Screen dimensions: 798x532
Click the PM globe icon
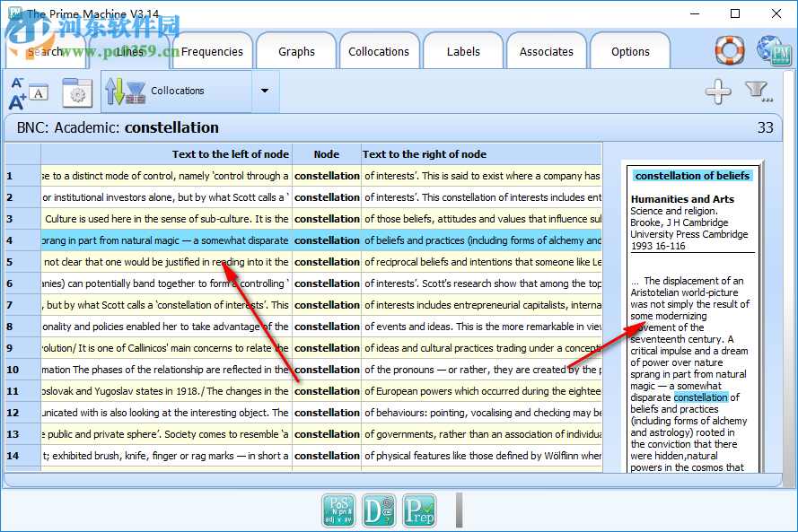(x=774, y=50)
